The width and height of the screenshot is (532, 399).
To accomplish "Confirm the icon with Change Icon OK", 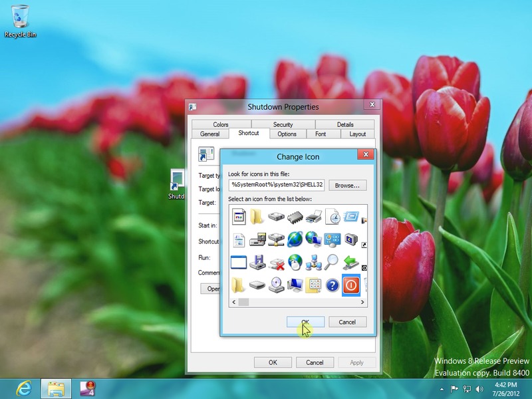I will (x=305, y=322).
